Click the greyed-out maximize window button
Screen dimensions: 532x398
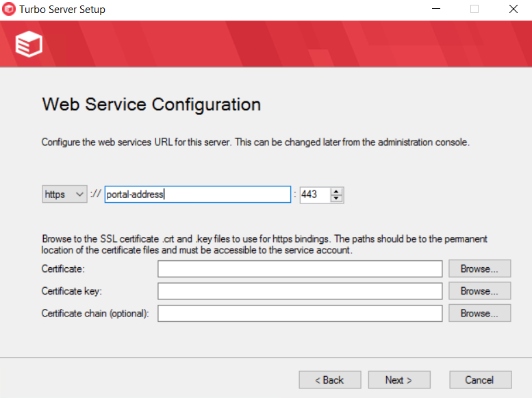click(x=474, y=10)
